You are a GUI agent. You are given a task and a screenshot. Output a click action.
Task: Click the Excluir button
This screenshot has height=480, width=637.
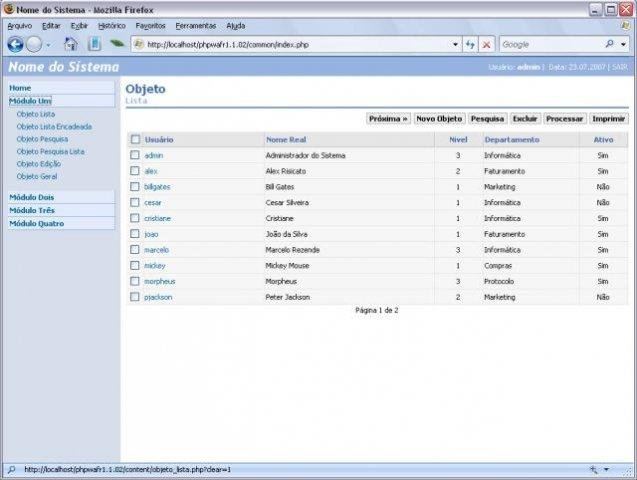[525, 119]
